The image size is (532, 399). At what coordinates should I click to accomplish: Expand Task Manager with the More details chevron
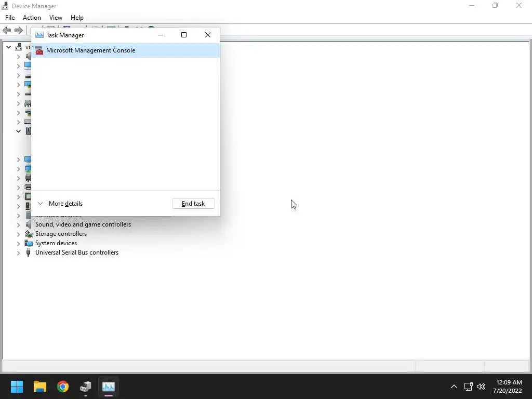pyautogui.click(x=40, y=204)
